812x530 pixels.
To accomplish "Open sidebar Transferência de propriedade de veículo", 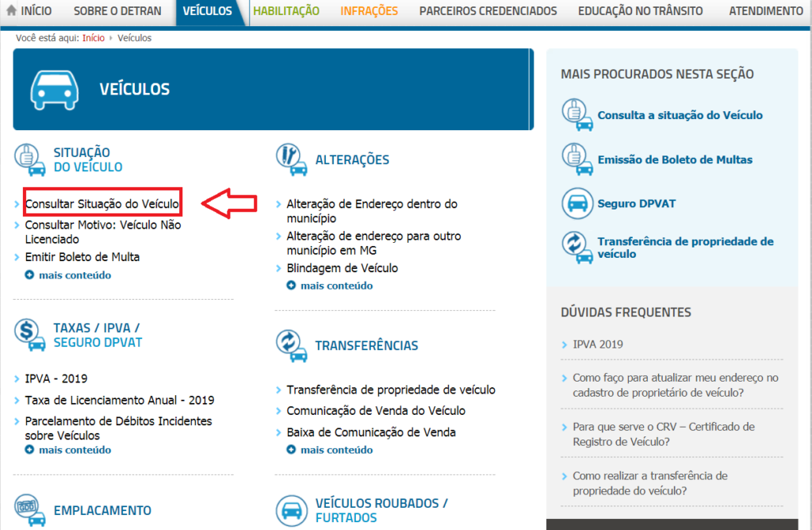I will [685, 247].
